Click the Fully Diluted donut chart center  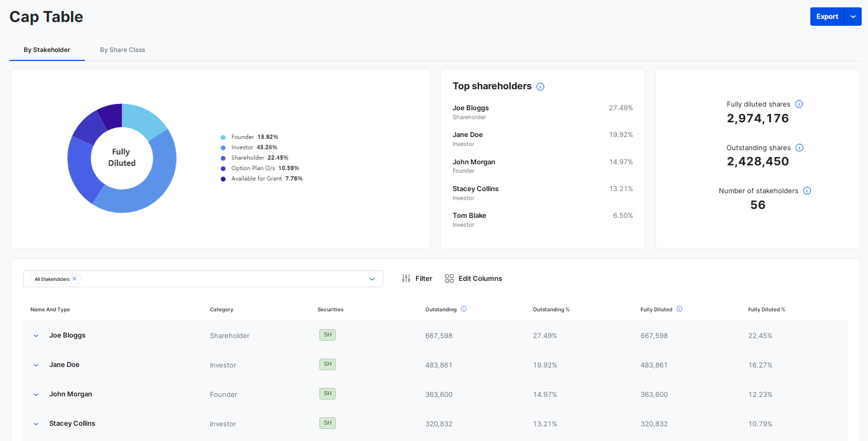(122, 157)
